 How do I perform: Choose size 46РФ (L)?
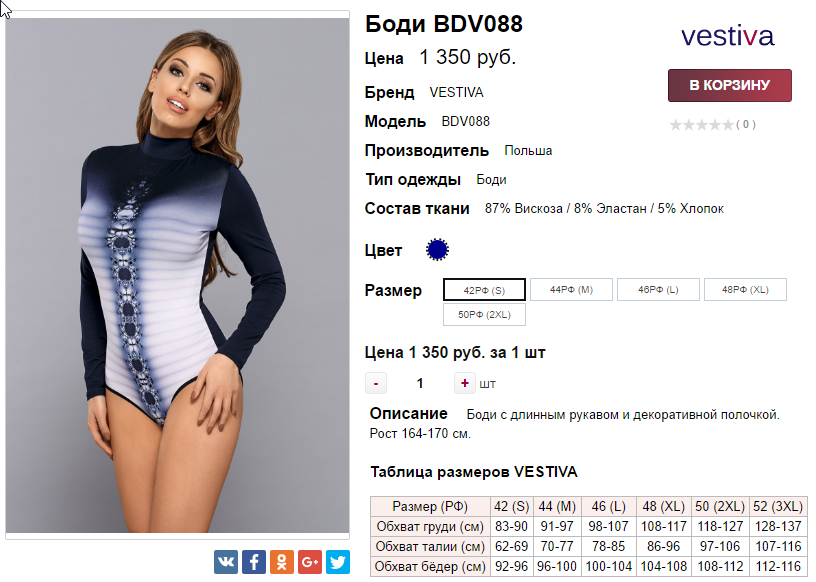coord(658,290)
